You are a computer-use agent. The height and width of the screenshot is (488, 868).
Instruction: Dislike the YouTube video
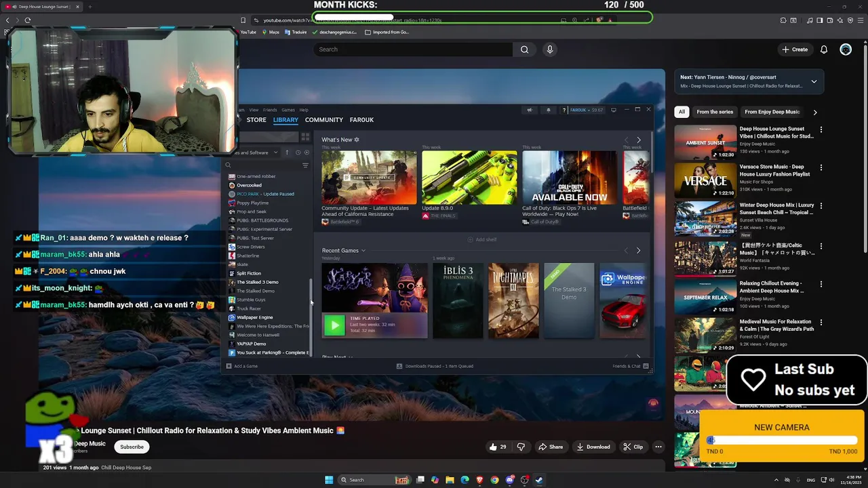pos(521,447)
